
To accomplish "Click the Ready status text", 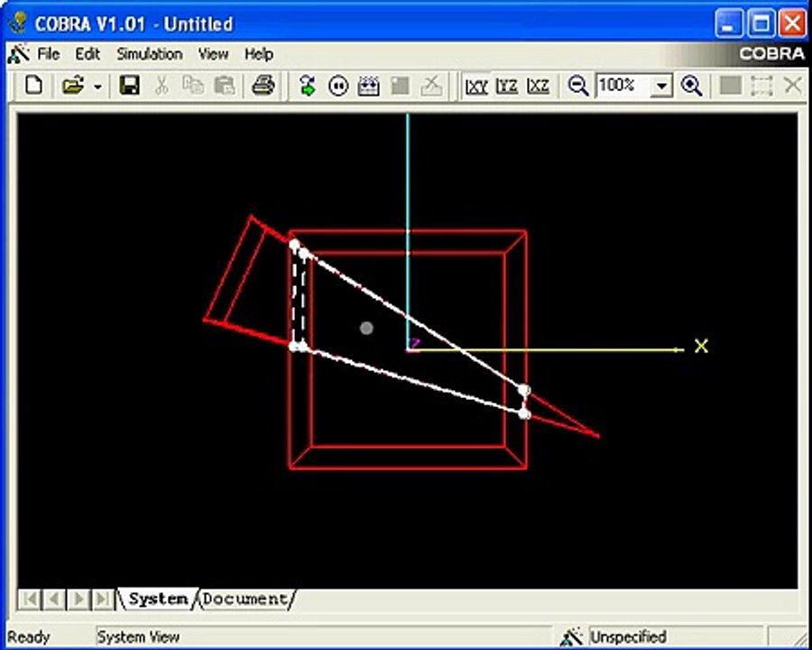I will point(29,636).
